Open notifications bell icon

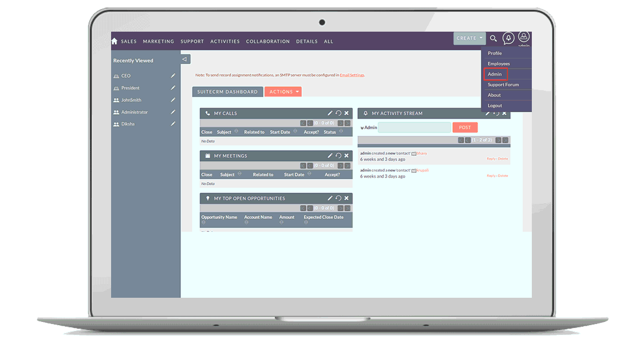tap(508, 38)
